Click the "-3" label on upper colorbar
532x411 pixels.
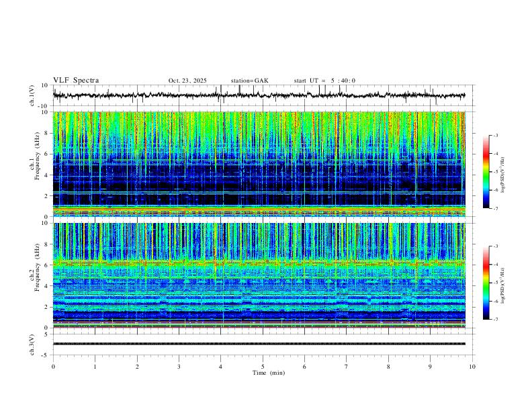tap(495, 135)
